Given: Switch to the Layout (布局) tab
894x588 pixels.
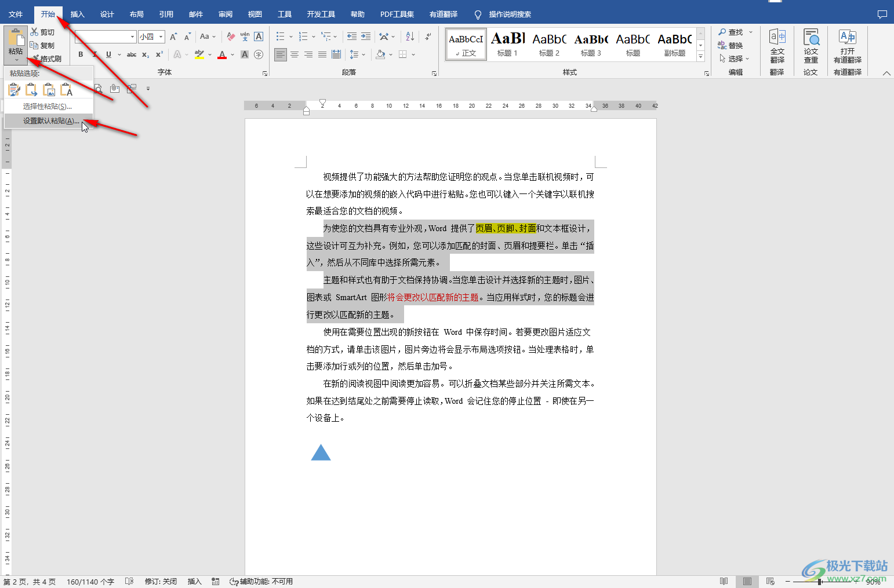Looking at the screenshot, I should tap(137, 14).
